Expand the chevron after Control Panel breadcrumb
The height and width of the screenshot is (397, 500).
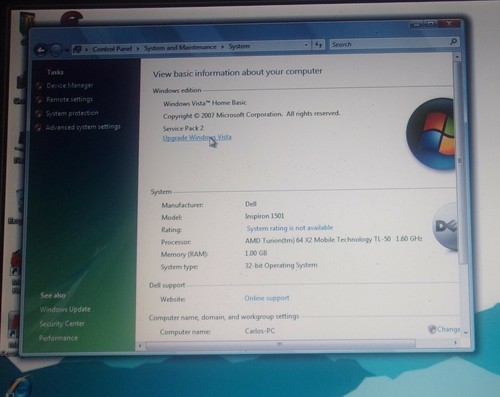(x=138, y=49)
